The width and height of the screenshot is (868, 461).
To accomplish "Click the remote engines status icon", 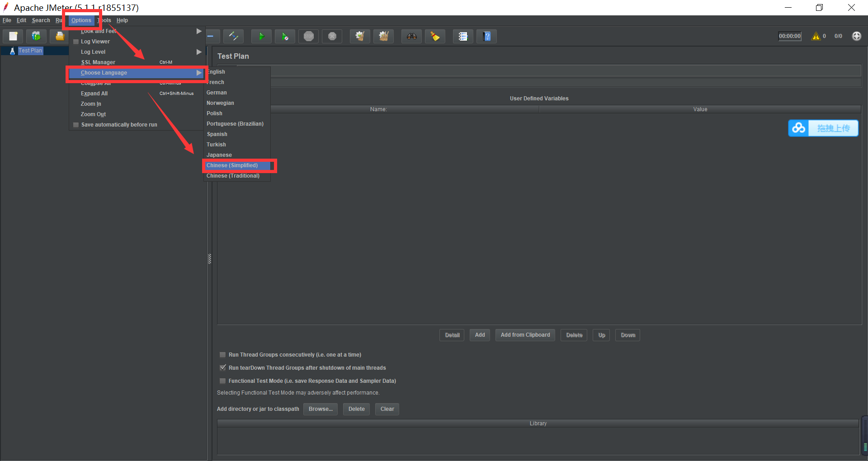I will tap(856, 36).
